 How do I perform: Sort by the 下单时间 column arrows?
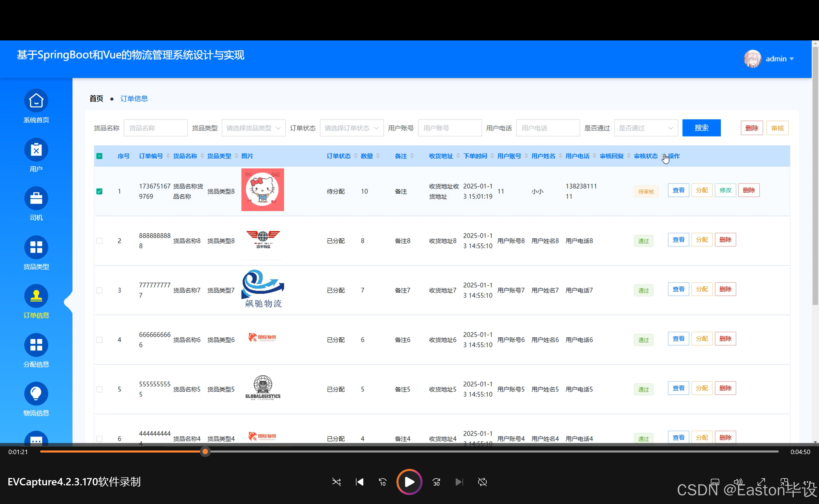[492, 156]
